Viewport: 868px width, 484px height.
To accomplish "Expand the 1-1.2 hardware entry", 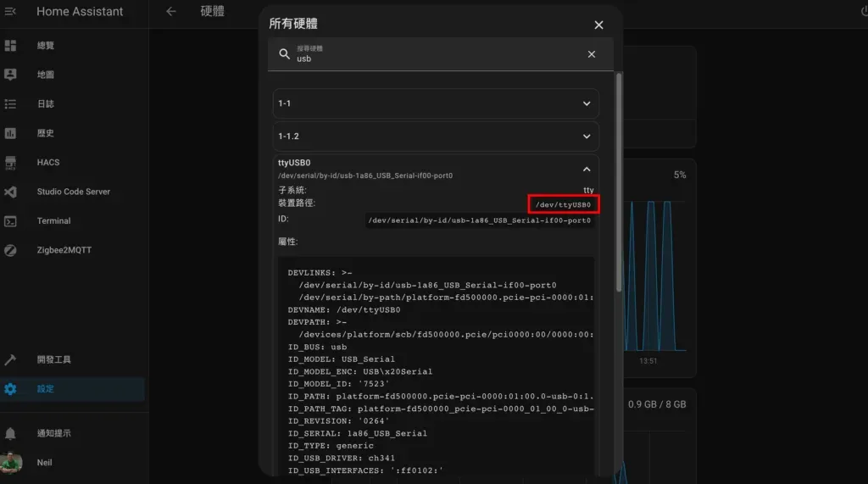I will click(587, 136).
